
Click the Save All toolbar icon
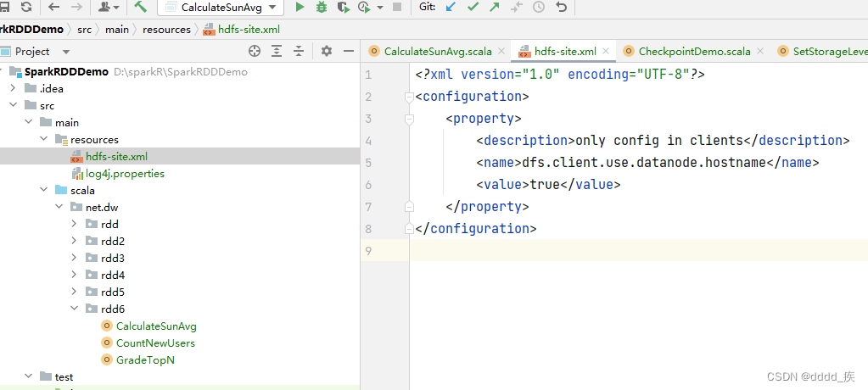[4, 7]
